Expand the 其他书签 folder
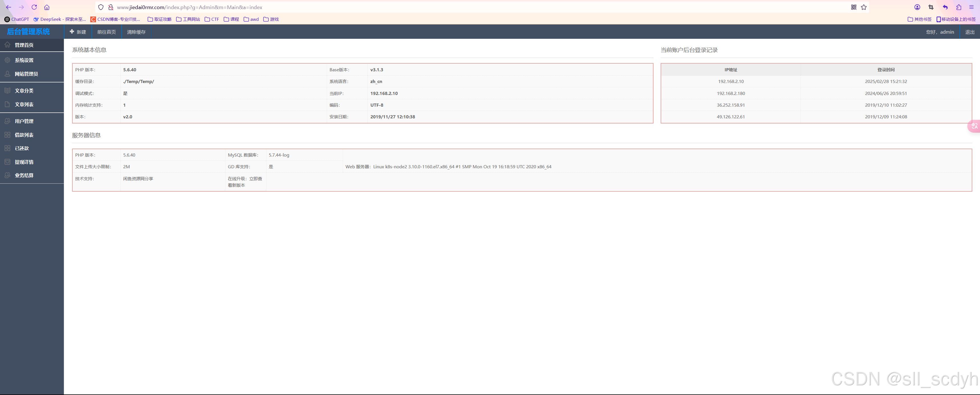 920,19
